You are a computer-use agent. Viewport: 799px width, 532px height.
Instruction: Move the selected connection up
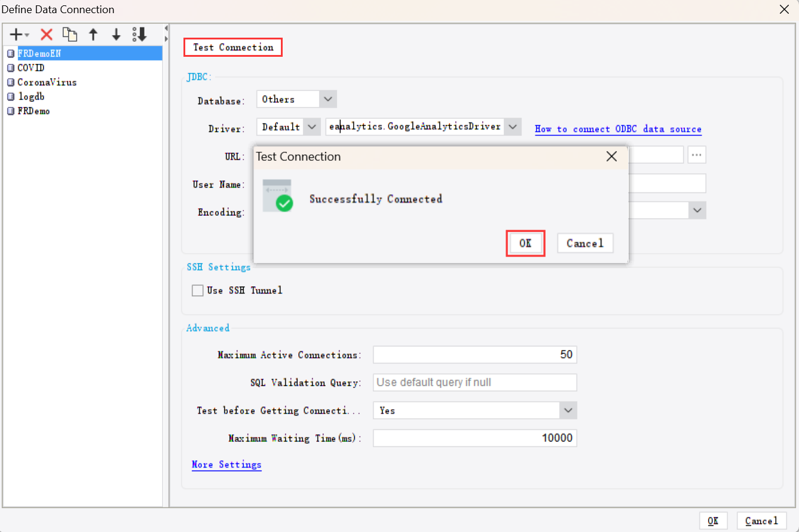pyautogui.click(x=93, y=34)
